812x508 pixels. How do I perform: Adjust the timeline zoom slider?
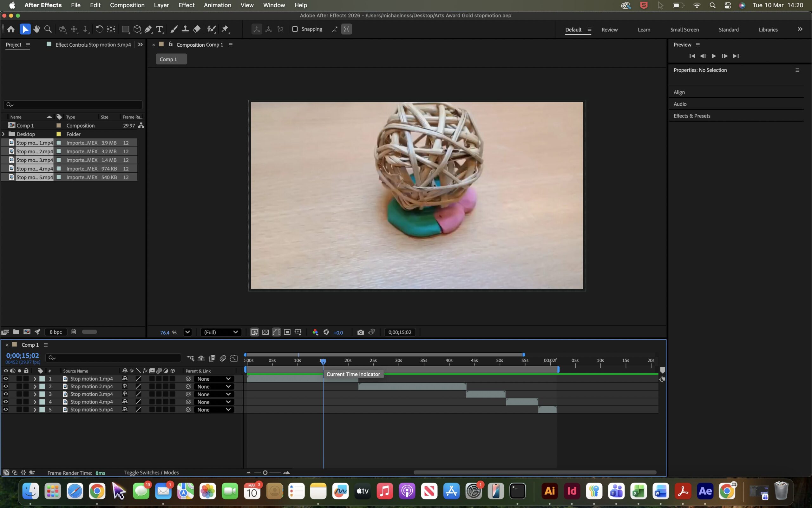(x=265, y=473)
